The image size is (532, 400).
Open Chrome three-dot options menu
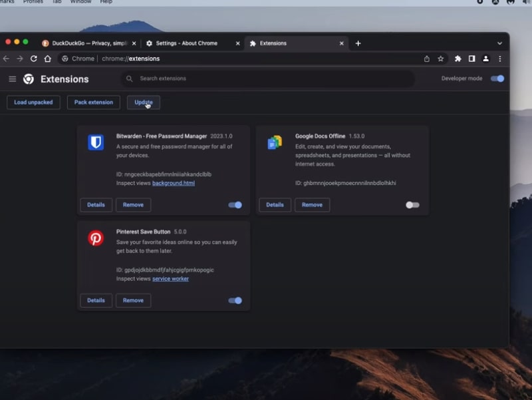point(500,59)
